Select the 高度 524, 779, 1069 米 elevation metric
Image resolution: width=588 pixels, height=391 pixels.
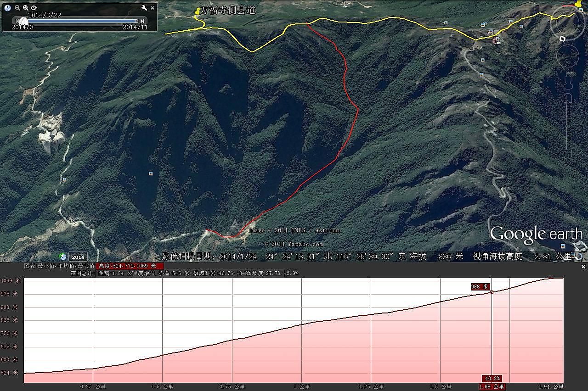click(x=130, y=266)
